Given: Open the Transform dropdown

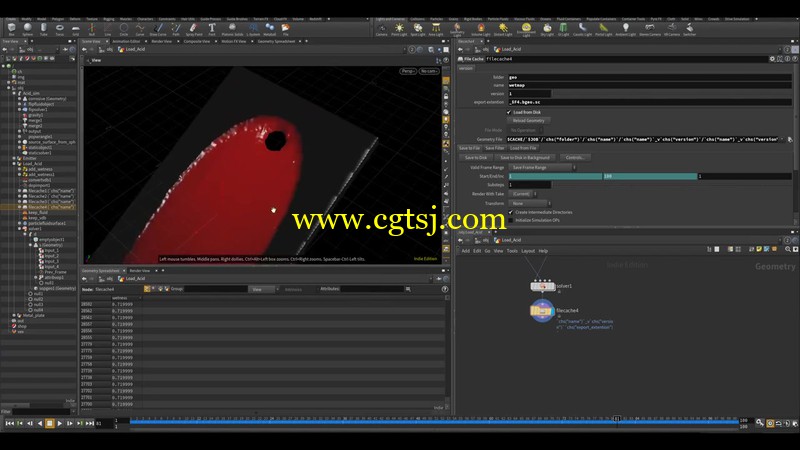Looking at the screenshot, I should (529, 203).
